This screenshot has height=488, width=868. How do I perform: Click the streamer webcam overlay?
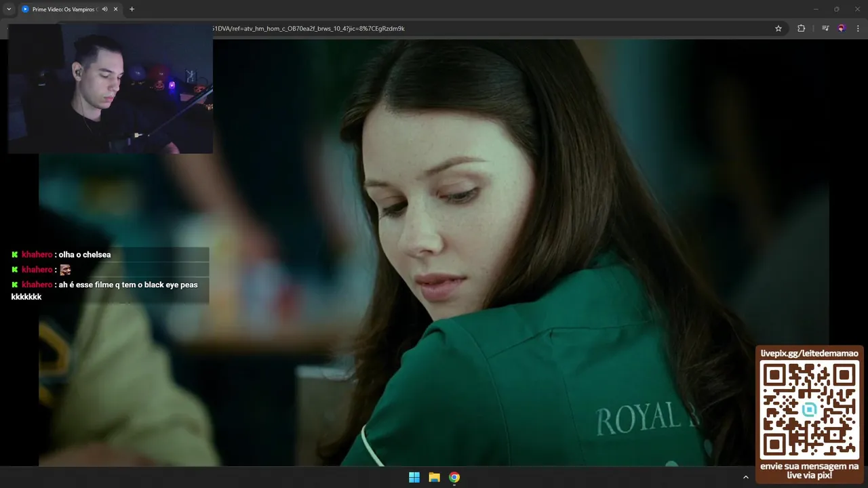111,89
